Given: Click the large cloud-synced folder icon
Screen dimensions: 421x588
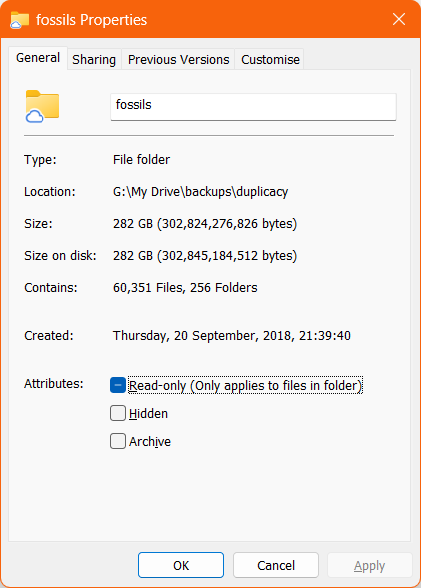Looking at the screenshot, I should (x=42, y=106).
